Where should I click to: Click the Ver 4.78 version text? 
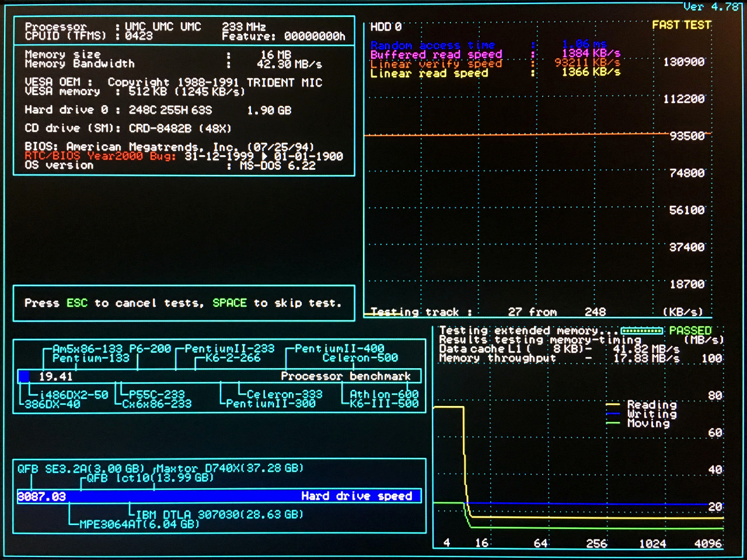pos(711,6)
